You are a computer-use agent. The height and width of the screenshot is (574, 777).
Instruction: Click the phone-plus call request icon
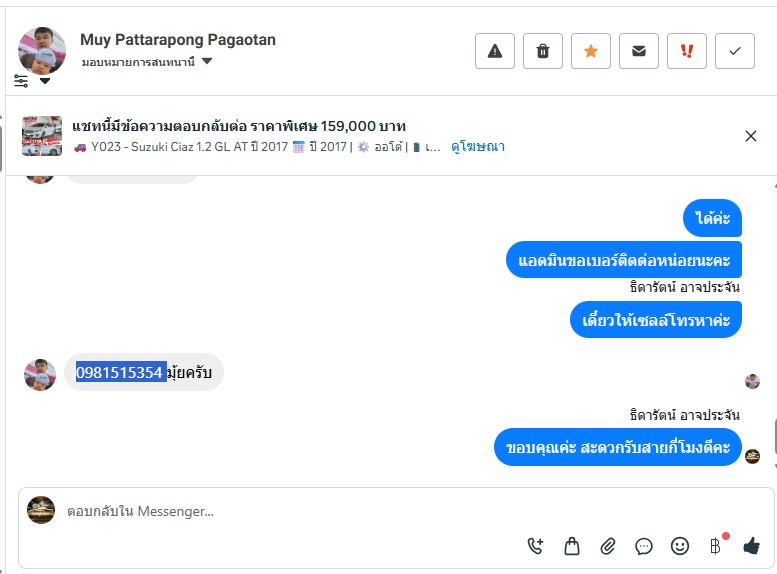point(536,546)
